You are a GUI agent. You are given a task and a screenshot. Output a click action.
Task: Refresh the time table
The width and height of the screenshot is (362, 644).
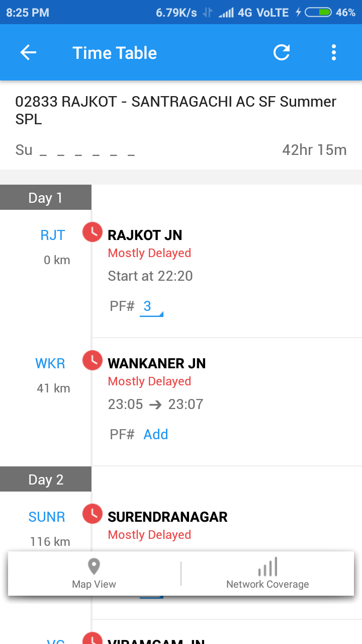coord(282,53)
